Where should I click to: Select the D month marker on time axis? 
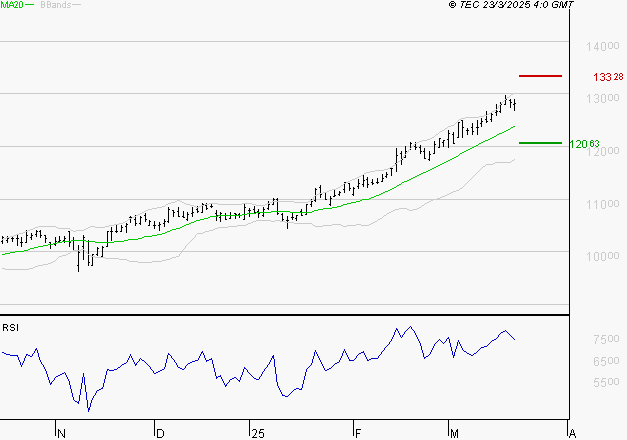[x=159, y=433]
